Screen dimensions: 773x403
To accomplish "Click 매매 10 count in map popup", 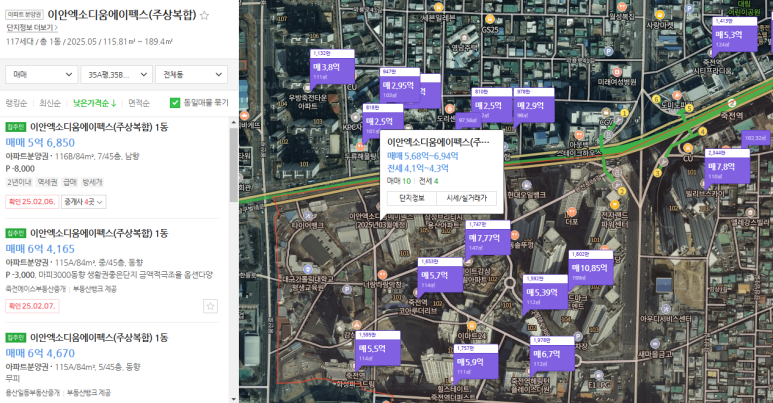I will point(399,181).
